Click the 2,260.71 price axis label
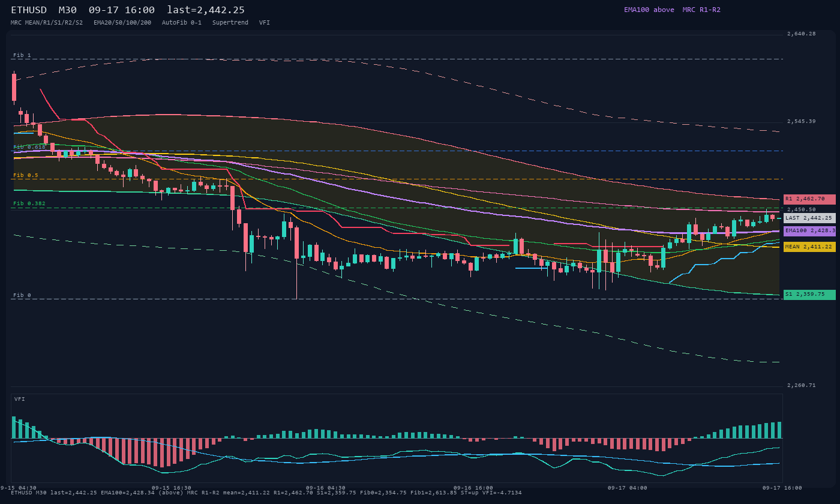840x504 pixels. pos(802,385)
